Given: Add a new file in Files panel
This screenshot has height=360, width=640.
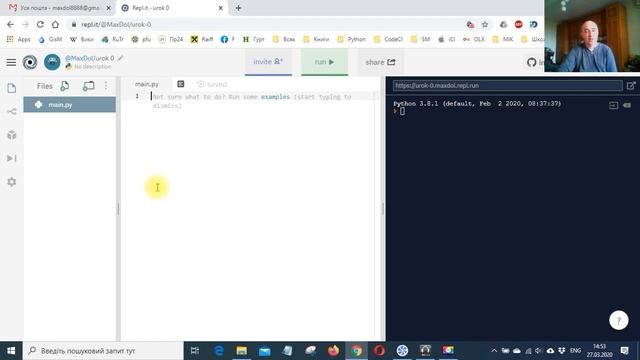Looking at the screenshot, I should (x=64, y=86).
